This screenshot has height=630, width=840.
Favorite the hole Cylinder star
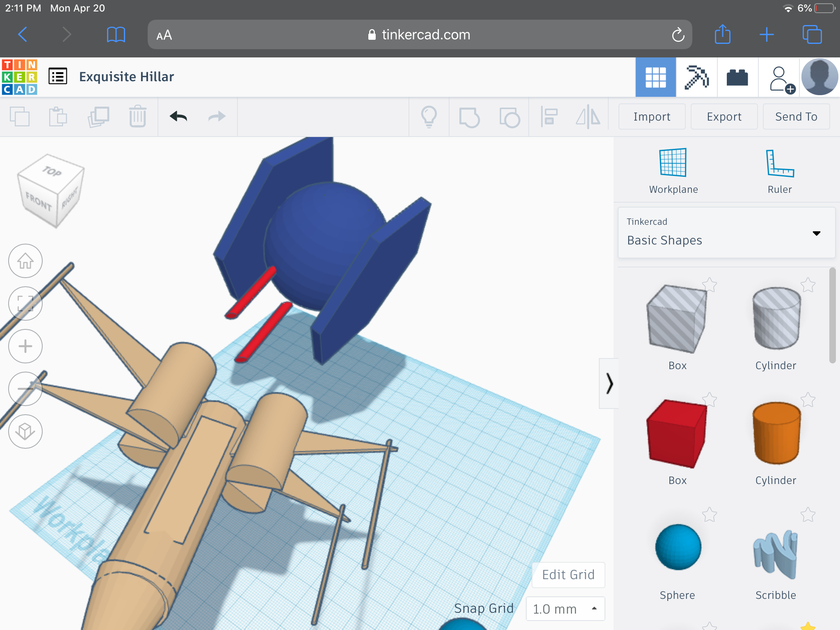coord(808,285)
